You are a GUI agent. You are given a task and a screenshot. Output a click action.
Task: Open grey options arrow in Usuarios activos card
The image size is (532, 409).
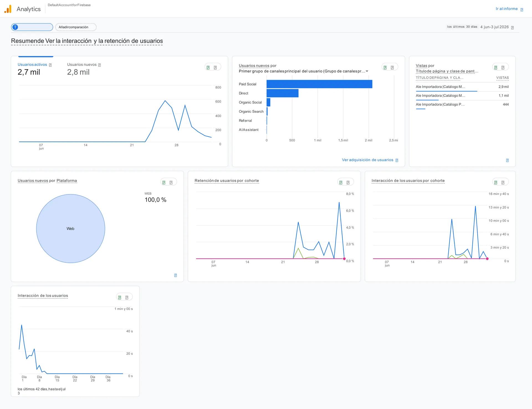(215, 68)
